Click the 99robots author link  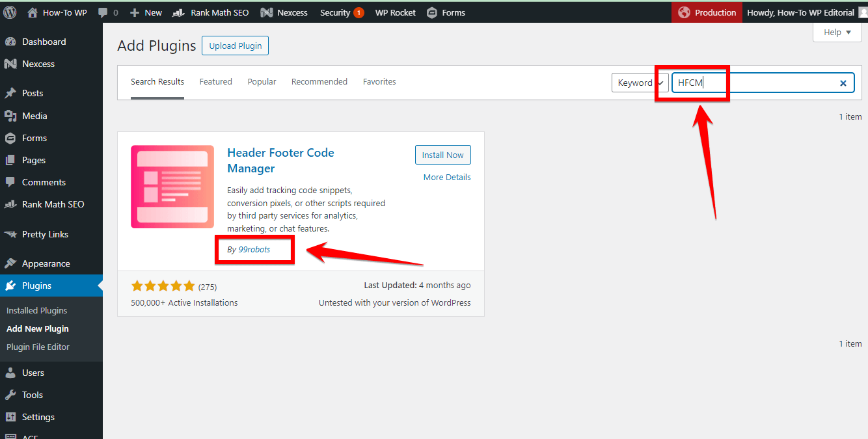coord(254,250)
